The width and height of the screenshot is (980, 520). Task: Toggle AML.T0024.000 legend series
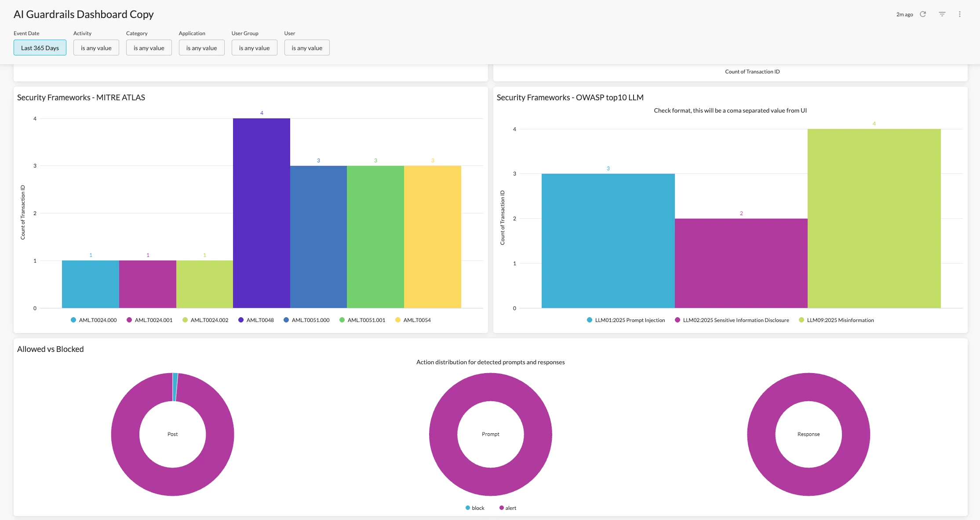pos(97,320)
